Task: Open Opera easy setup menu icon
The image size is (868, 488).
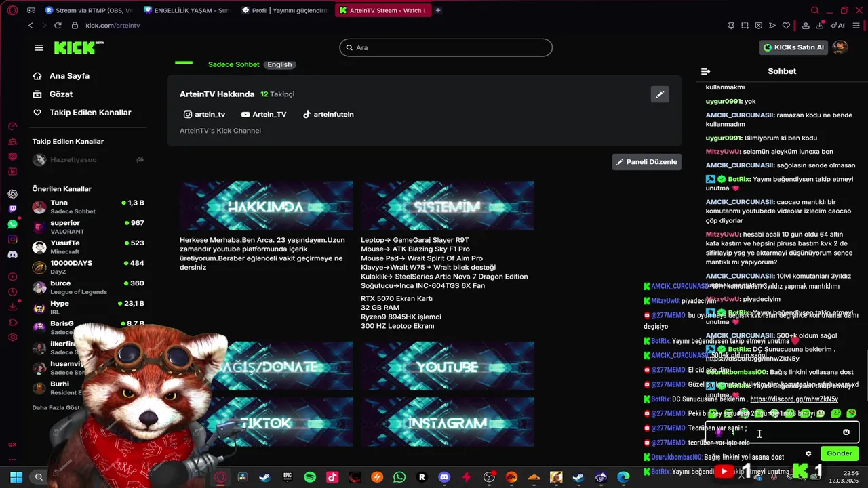Action: point(857,26)
